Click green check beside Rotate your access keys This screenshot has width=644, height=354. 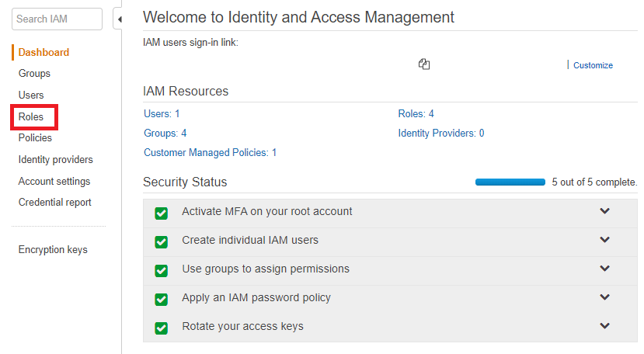tap(162, 328)
